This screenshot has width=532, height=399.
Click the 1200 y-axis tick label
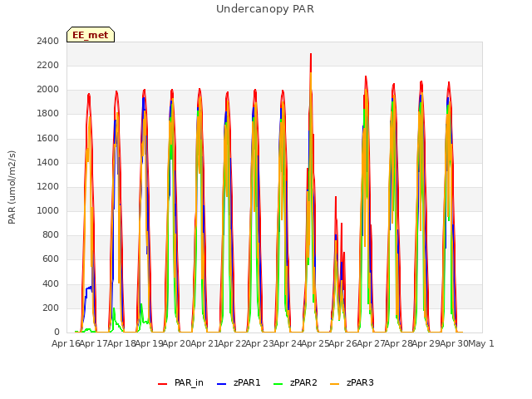click(48, 186)
